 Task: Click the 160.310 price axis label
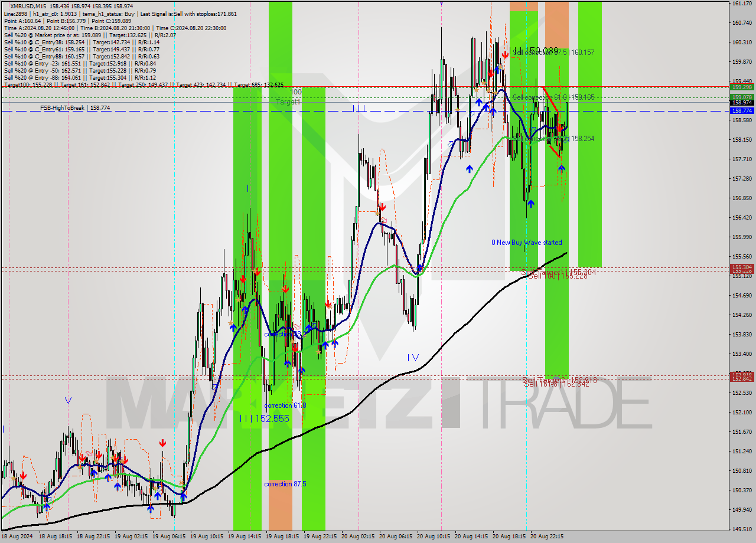(x=742, y=42)
